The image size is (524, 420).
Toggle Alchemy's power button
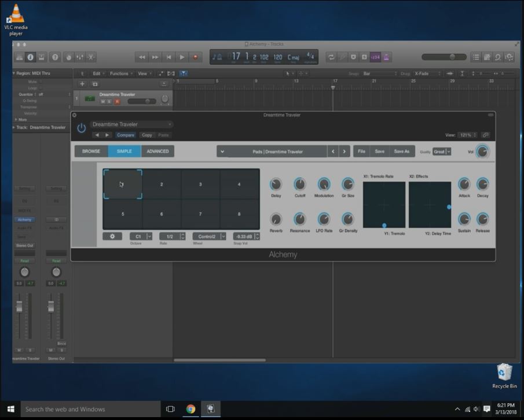(81, 128)
